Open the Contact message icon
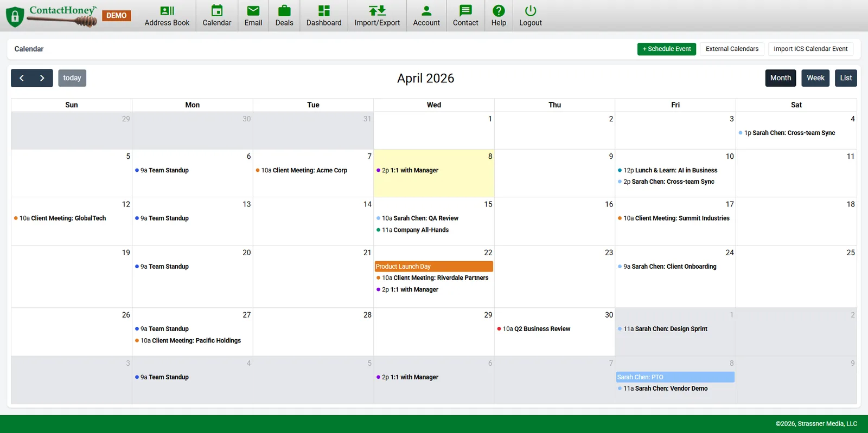The width and height of the screenshot is (868, 433). [465, 11]
